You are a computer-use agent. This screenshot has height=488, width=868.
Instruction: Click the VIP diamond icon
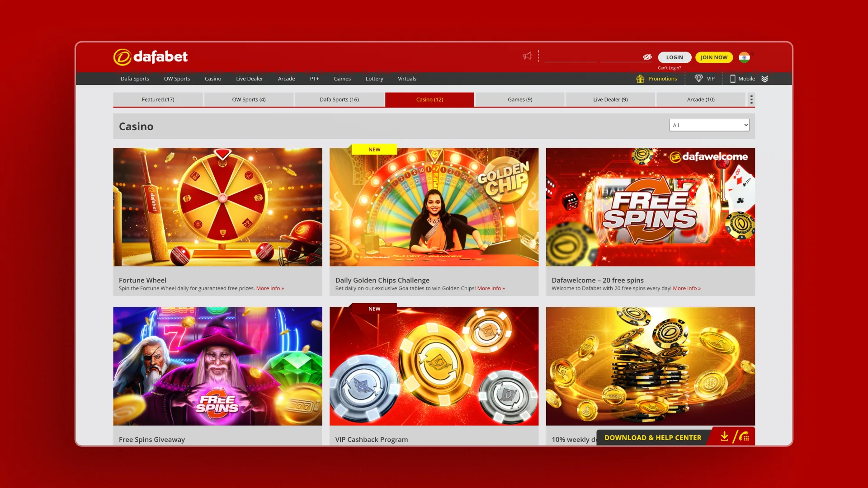click(698, 79)
